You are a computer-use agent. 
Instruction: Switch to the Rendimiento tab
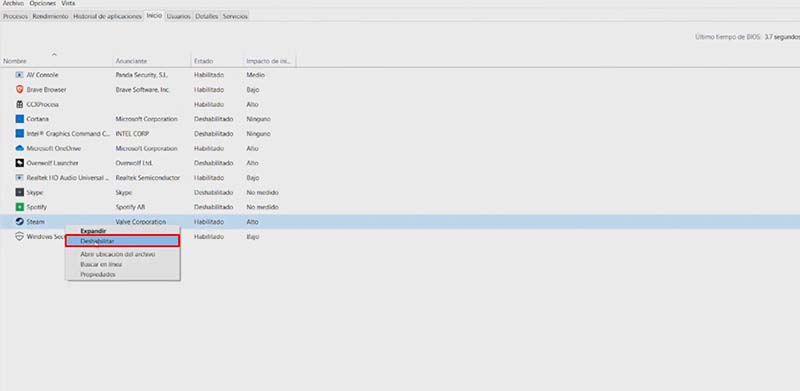click(x=51, y=16)
